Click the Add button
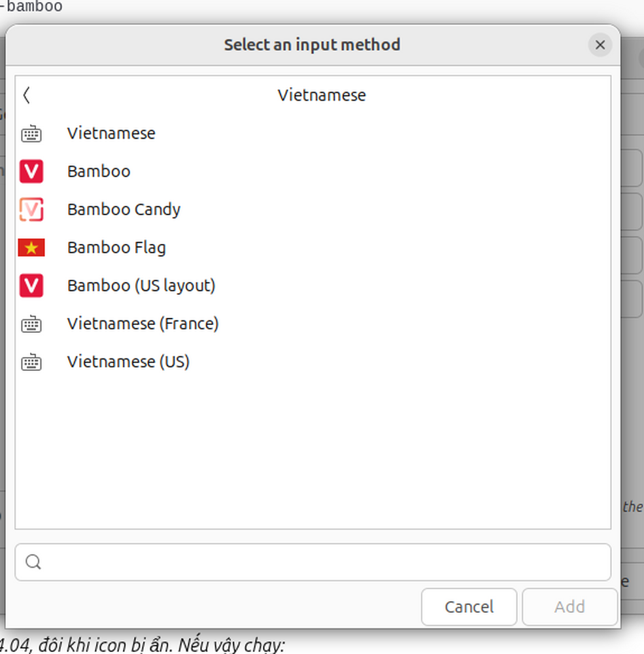The width and height of the screenshot is (644, 654). point(569,607)
